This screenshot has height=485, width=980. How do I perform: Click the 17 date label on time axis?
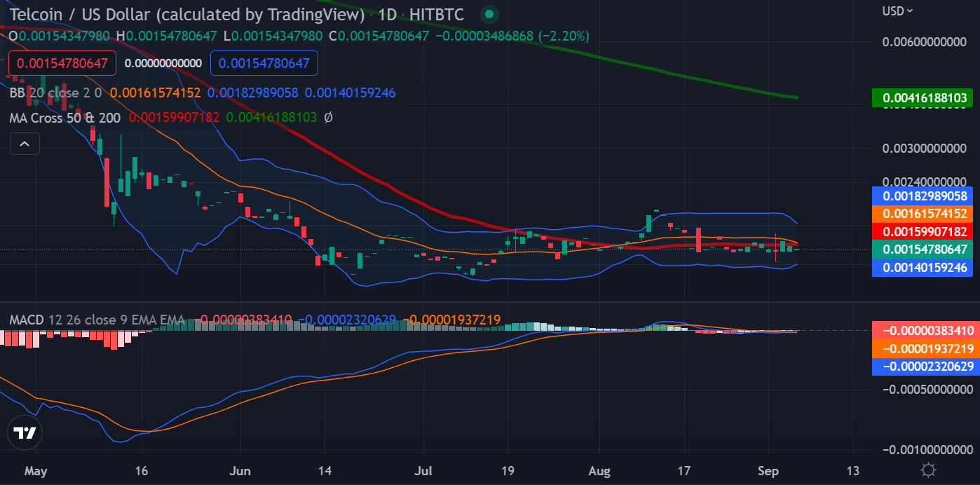pyautogui.click(x=685, y=470)
